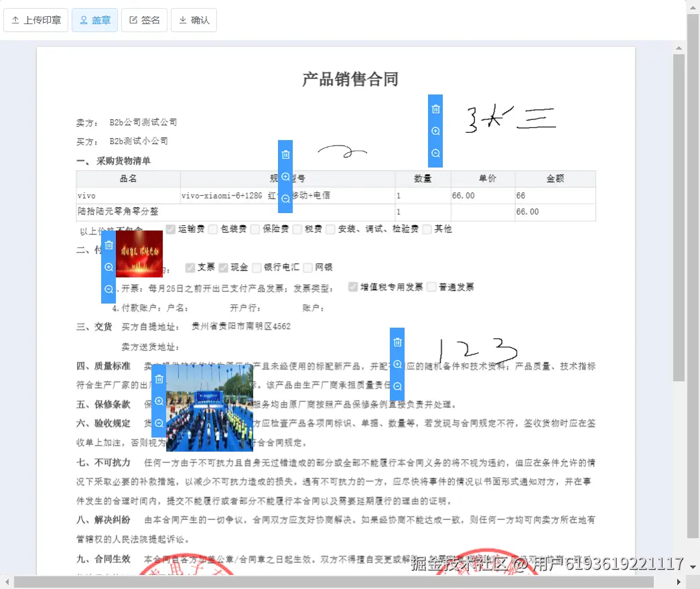Click the 数量 column header
The height and width of the screenshot is (589, 700).
pyautogui.click(x=423, y=179)
